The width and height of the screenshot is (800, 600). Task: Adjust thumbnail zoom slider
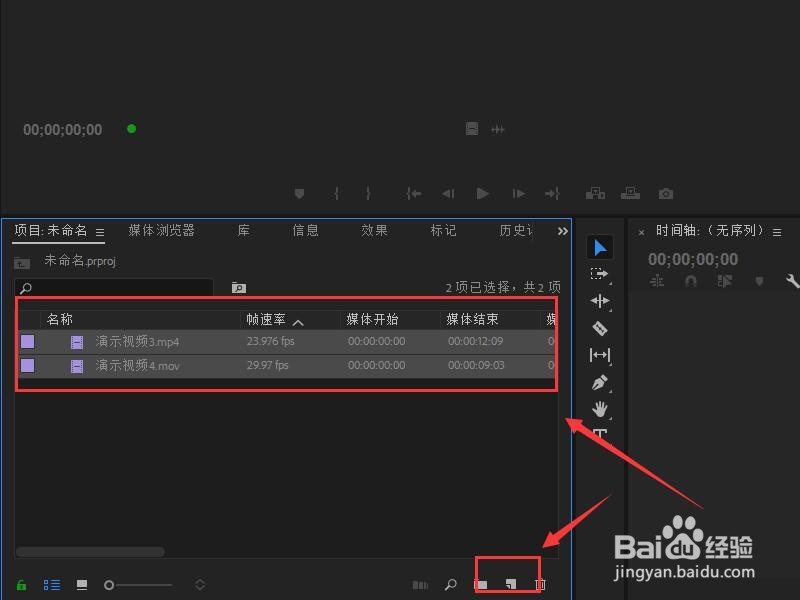click(138, 585)
